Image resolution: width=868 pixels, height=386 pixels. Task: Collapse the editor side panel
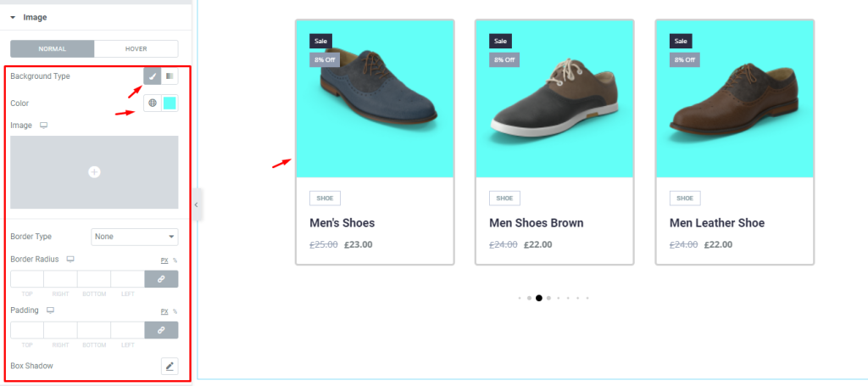coord(196,204)
